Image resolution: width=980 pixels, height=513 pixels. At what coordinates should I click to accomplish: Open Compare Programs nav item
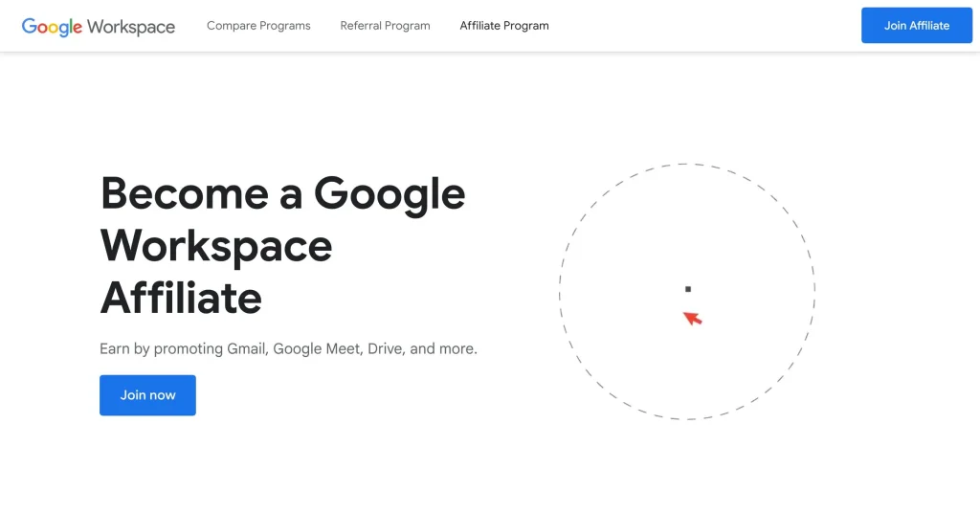pos(258,26)
